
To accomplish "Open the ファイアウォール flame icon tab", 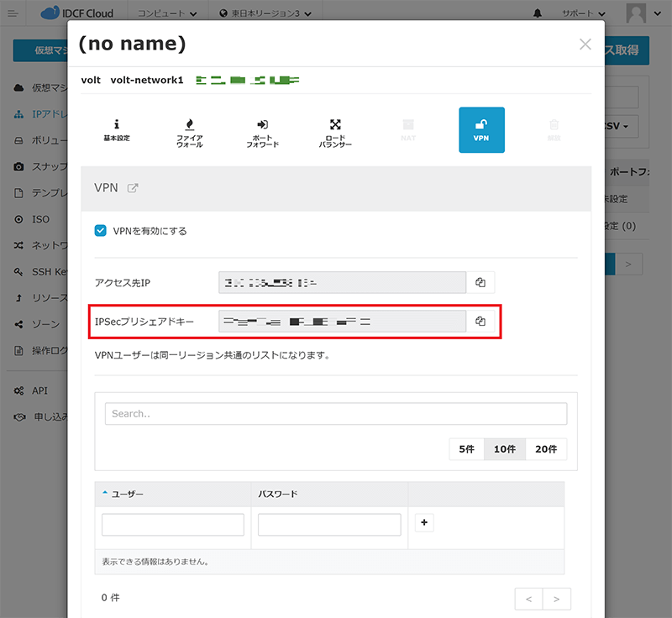I will 189,130.
